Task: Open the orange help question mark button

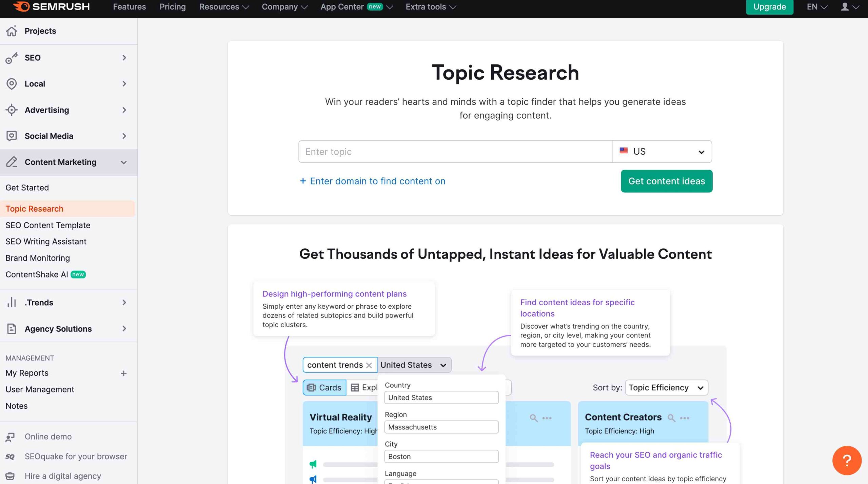Action: [847, 460]
